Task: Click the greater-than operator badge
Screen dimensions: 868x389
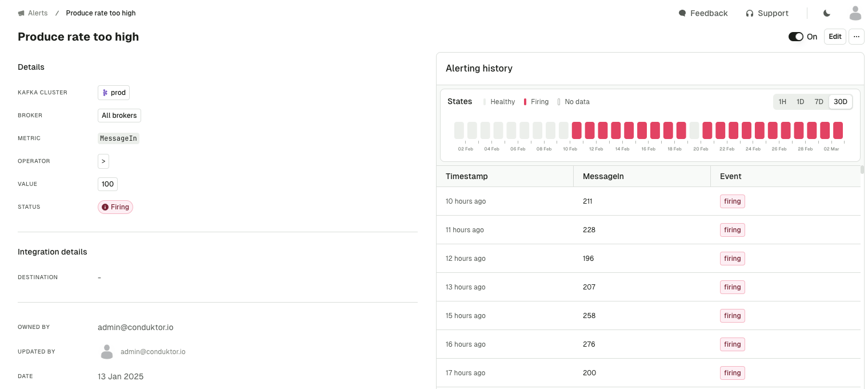Action: point(103,161)
